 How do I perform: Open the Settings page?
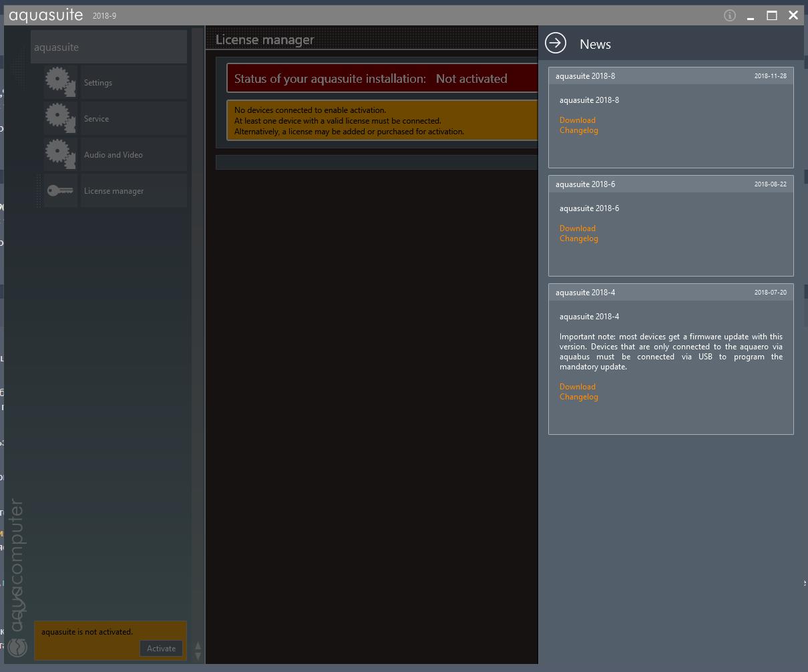point(134,83)
